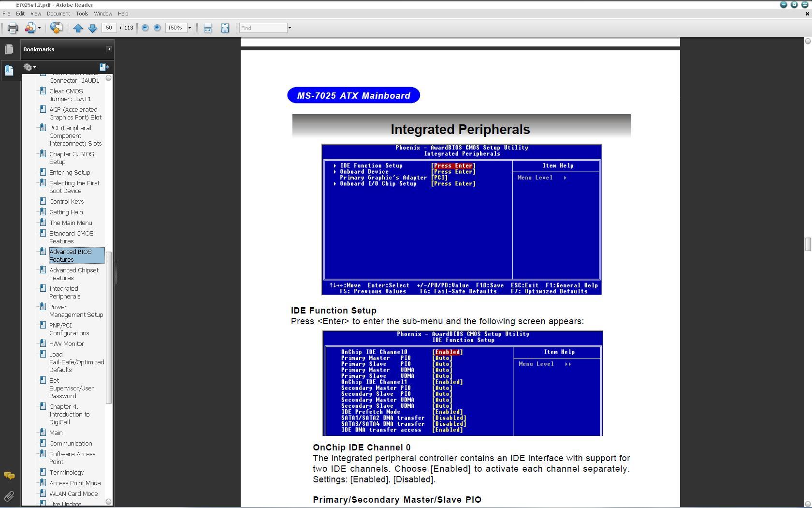Click the zoom percentage field
812x508 pixels.
pos(176,28)
